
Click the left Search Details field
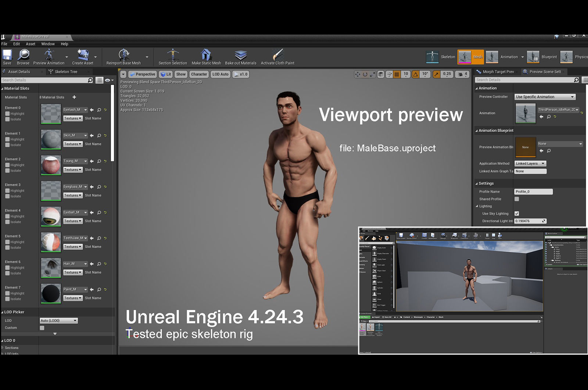[47, 80]
